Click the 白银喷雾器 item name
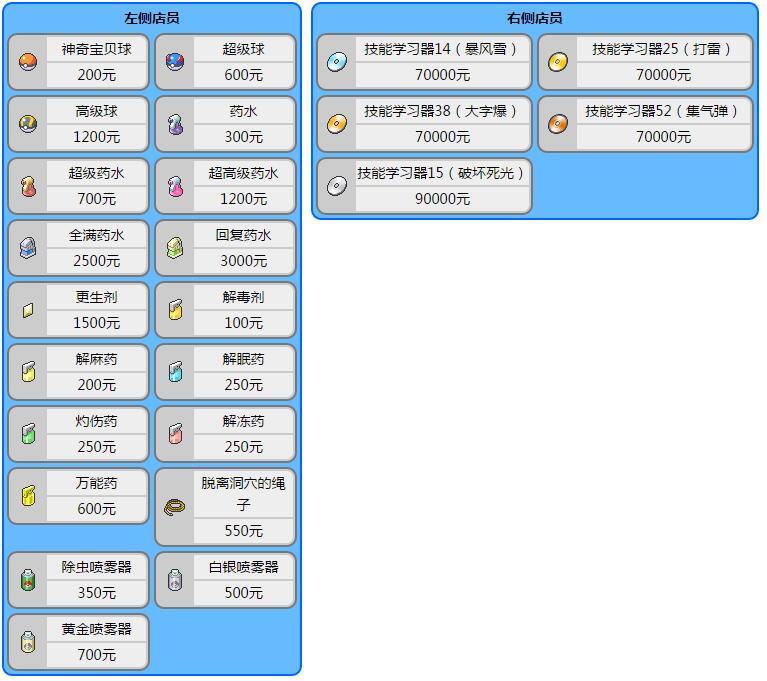This screenshot has width=767, height=681. [x=244, y=567]
